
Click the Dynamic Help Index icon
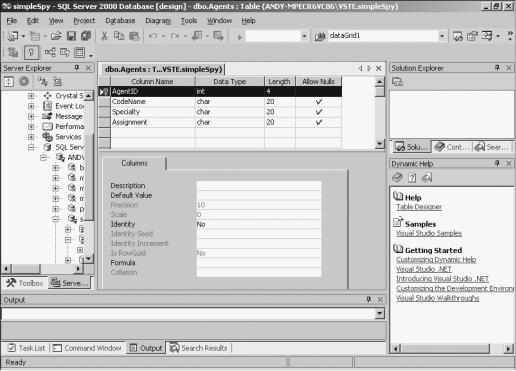click(x=412, y=178)
